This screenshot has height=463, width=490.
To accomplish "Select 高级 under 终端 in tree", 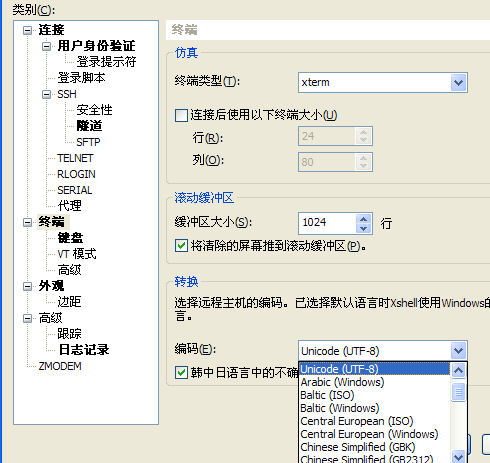I will pyautogui.click(x=69, y=270).
